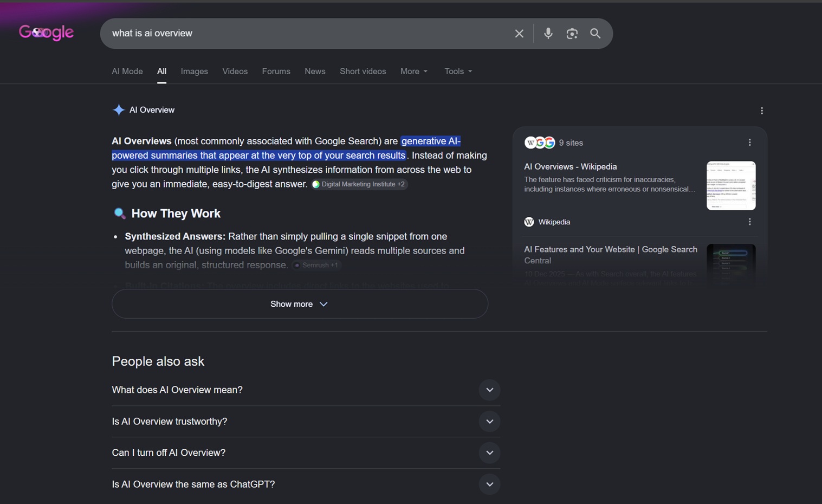The image size is (822, 504).
Task: Start voice search with the microphone icon
Action: coord(548,34)
